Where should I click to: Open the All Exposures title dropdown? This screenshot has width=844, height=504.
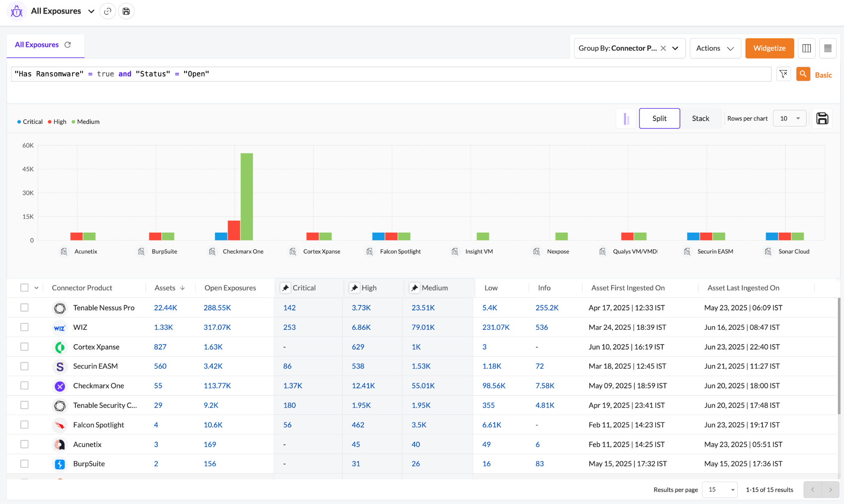click(x=91, y=11)
